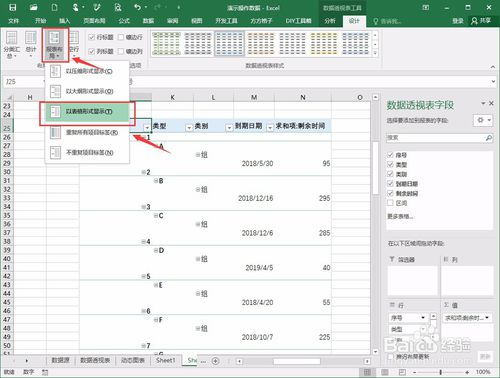
Task: Enable the 推迟布局更新 defer layout update checkbox
Action: 390,357
